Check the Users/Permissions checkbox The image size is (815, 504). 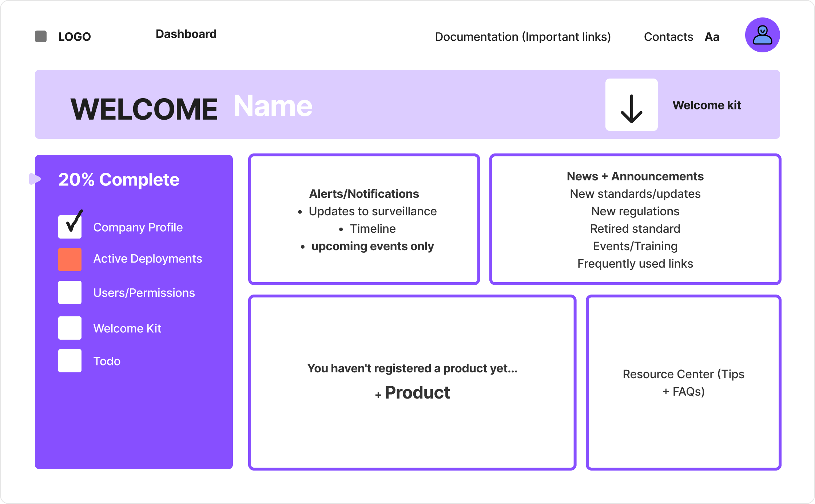click(x=70, y=292)
